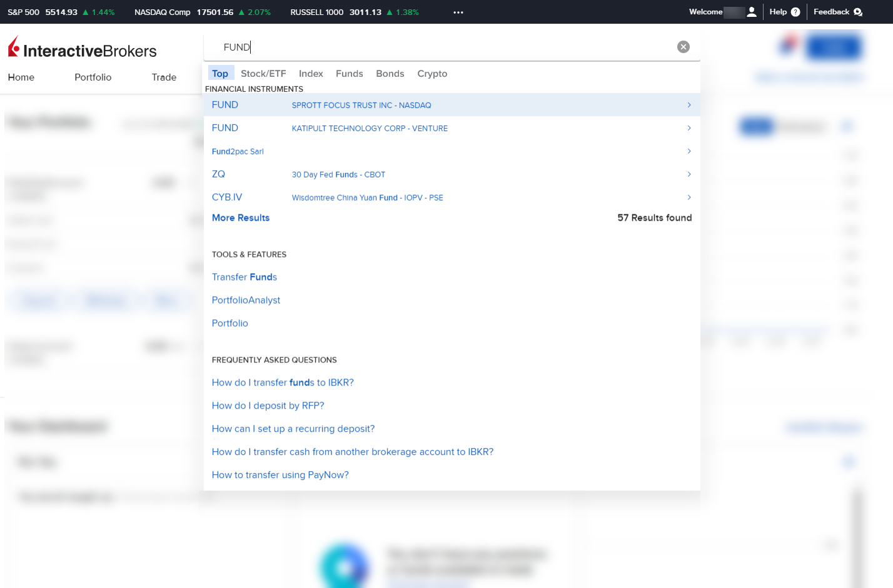Expand the SPROTT FOCUS TRUST result chevron

pyautogui.click(x=689, y=105)
